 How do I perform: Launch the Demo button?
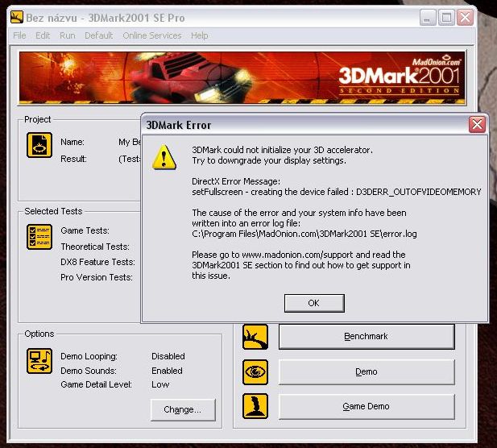tap(367, 371)
